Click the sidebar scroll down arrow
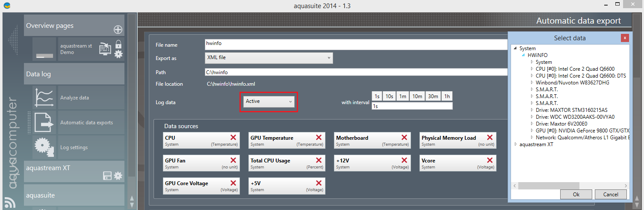The width and height of the screenshot is (644, 210). (x=132, y=205)
